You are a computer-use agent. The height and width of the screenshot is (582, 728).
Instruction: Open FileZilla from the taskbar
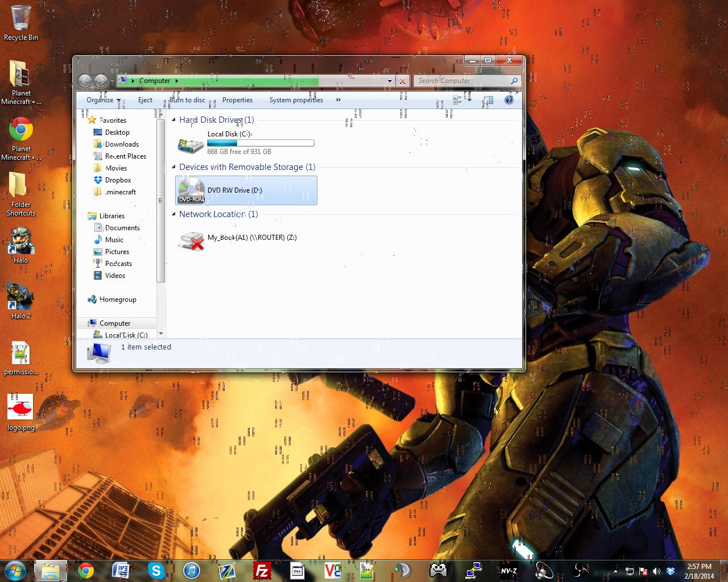click(262, 570)
